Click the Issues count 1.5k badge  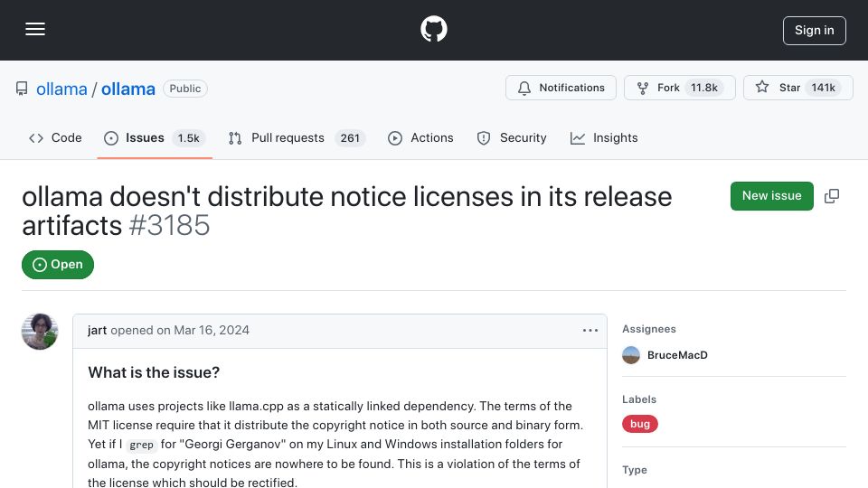[x=188, y=137]
